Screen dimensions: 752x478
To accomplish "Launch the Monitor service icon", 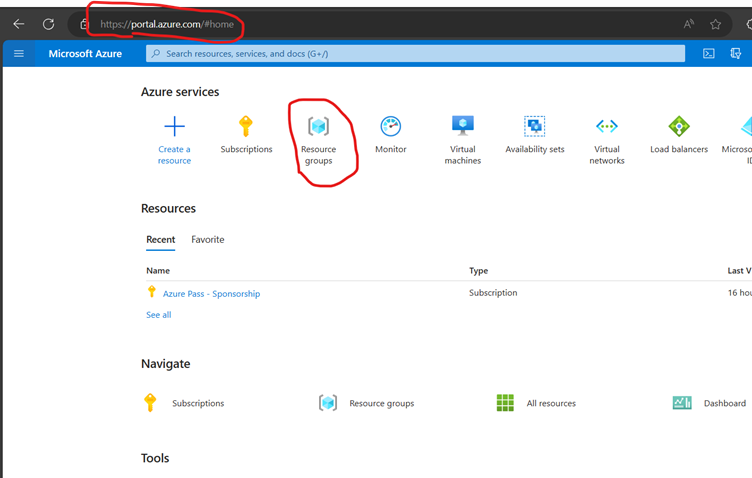I will pos(391,127).
